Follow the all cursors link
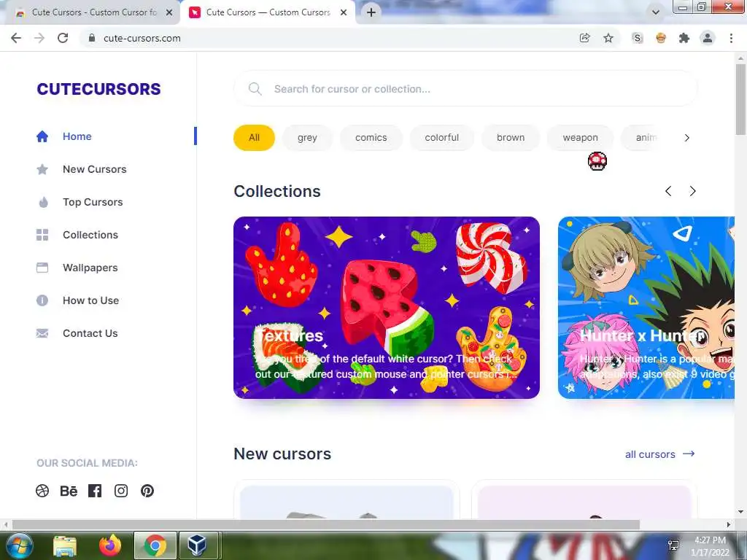The height and width of the screenshot is (560, 747). 659,454
